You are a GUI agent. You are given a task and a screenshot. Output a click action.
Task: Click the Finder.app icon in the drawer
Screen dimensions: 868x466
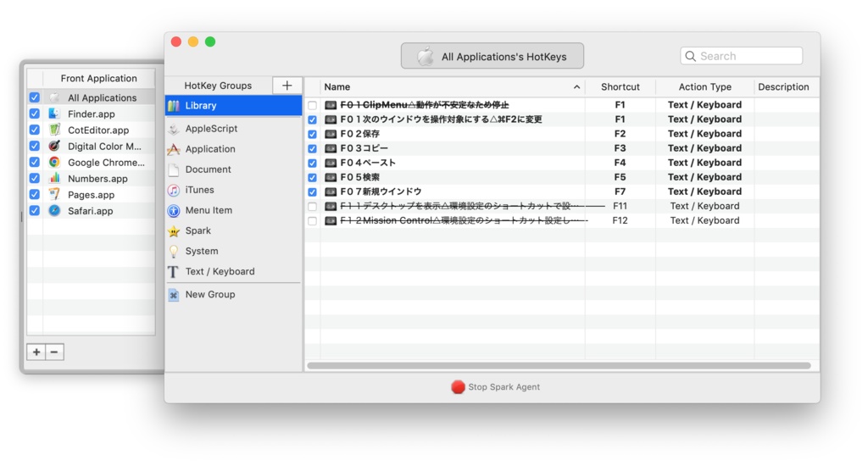(x=54, y=114)
